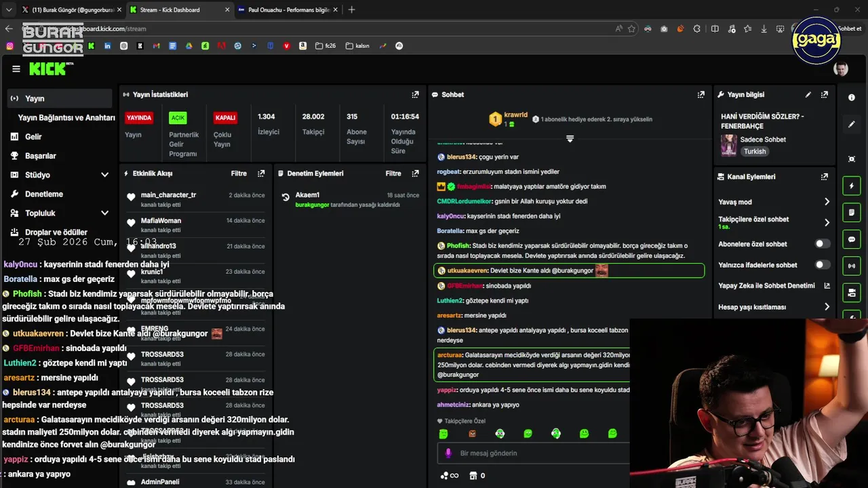The width and height of the screenshot is (868, 488).
Task: Pop out the Yayın bilgisi panel
Action: tap(825, 95)
